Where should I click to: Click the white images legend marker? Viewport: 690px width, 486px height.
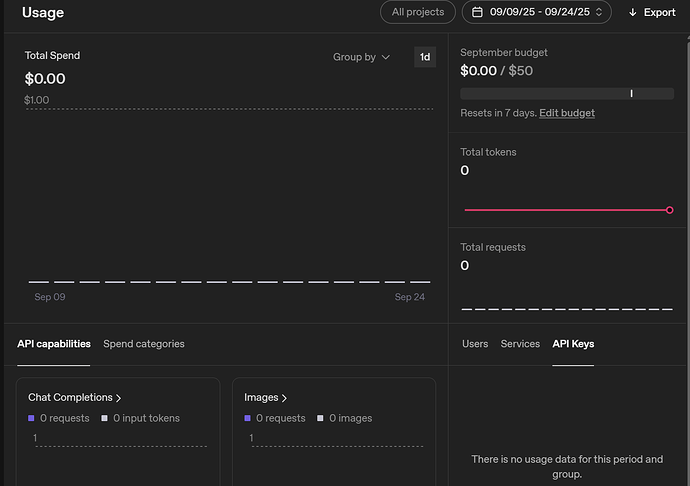(x=320, y=418)
